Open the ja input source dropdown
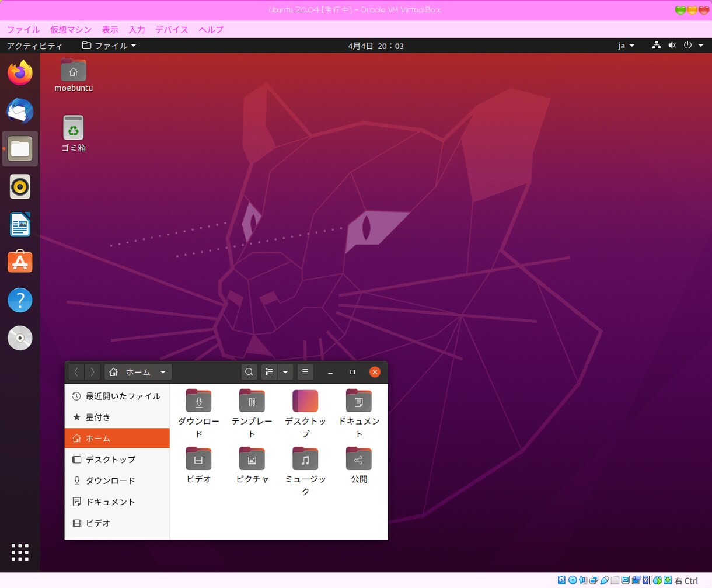The width and height of the screenshot is (712, 588). point(626,46)
